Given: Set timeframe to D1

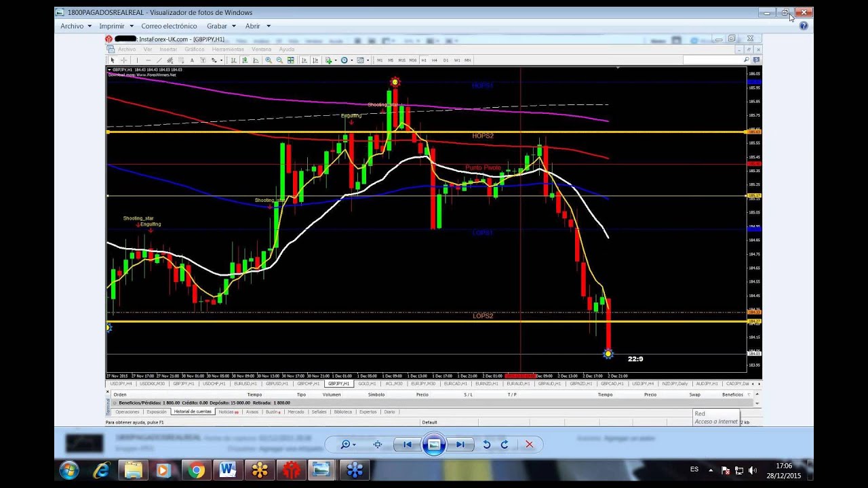Looking at the screenshot, I should tap(446, 60).
